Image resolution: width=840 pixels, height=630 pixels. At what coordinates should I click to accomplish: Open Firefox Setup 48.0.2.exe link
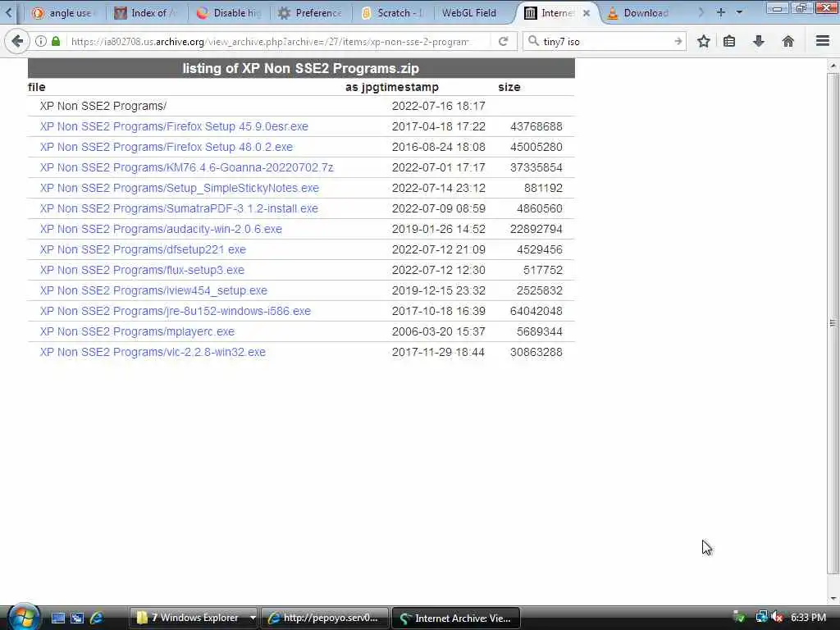(x=167, y=147)
